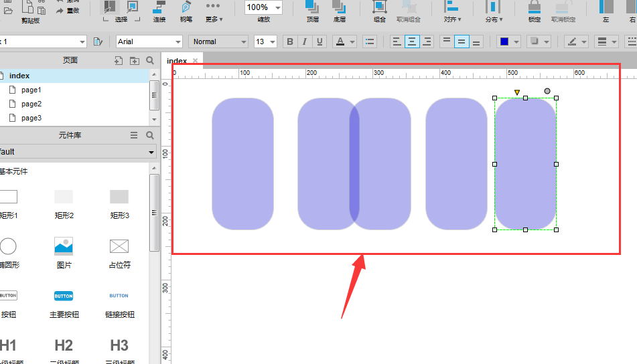Activate the 连接 connector tool
Image resolution: width=637 pixels, height=364 pixels.
tap(159, 11)
